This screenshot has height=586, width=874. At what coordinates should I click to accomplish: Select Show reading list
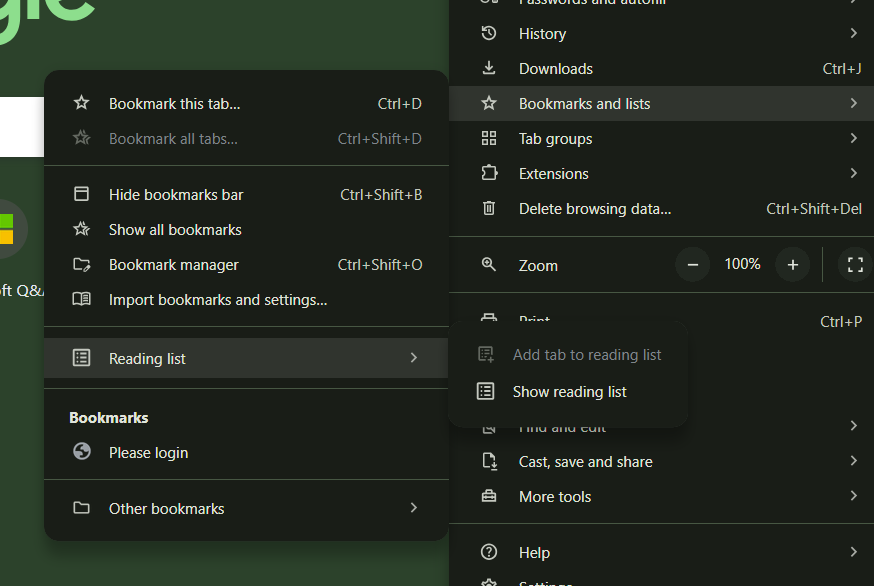pos(567,391)
